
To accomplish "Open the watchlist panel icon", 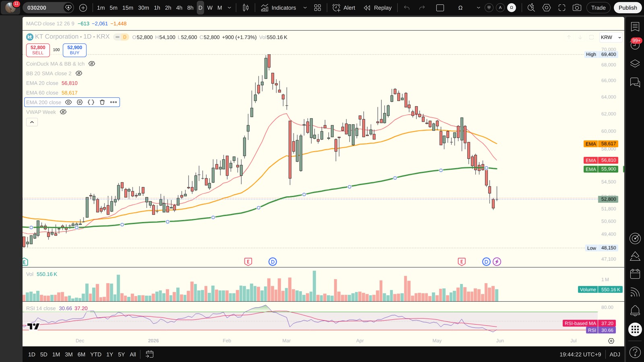I will [x=635, y=27].
